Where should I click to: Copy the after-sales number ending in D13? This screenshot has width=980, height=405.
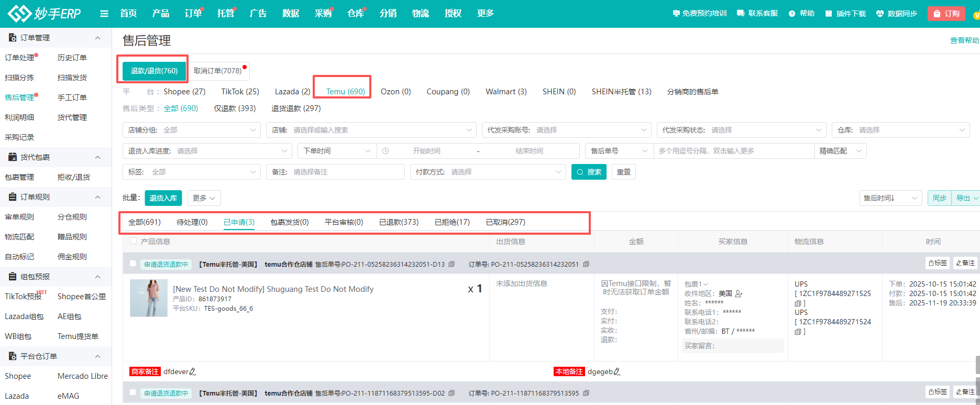pos(452,264)
